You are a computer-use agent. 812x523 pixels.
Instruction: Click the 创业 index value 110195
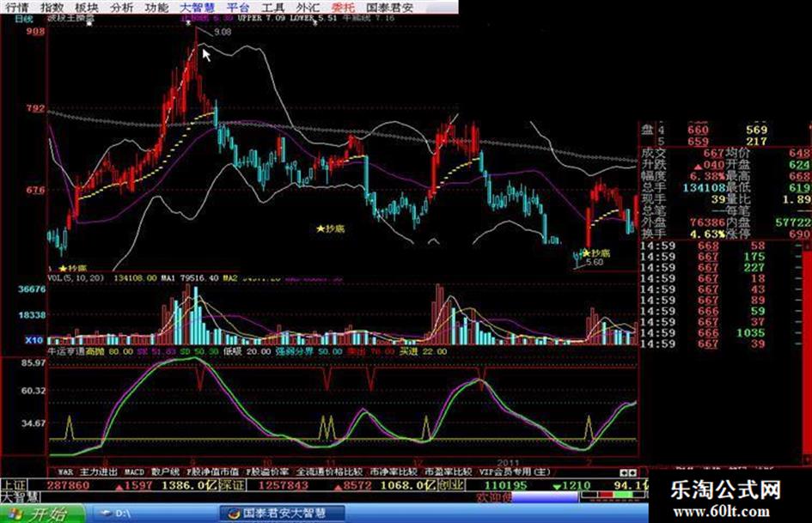click(505, 486)
